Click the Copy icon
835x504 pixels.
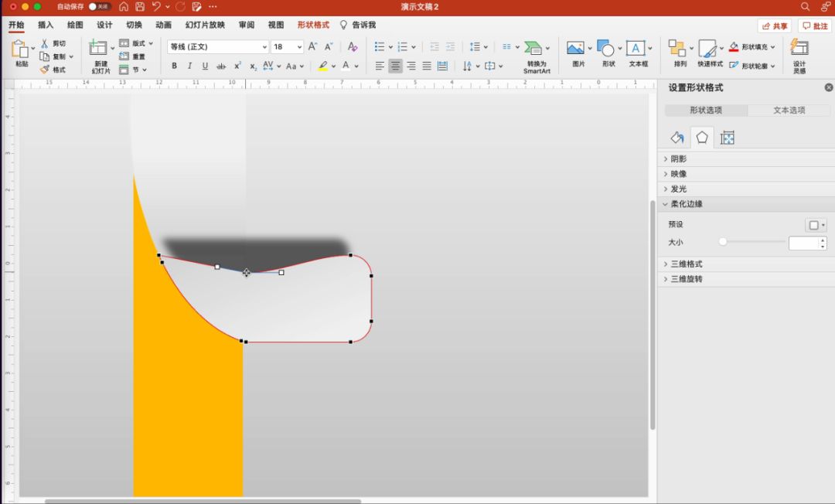tap(45, 56)
